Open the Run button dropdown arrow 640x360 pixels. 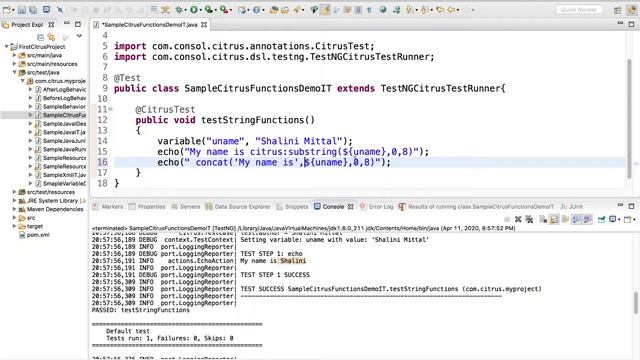(201, 10)
